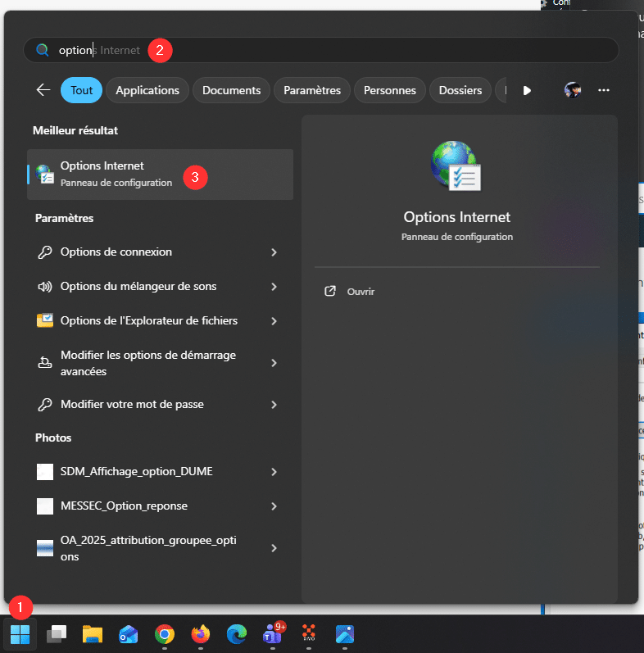Select the Options Internet best result
This screenshot has width=644, height=653.
[x=160, y=174]
